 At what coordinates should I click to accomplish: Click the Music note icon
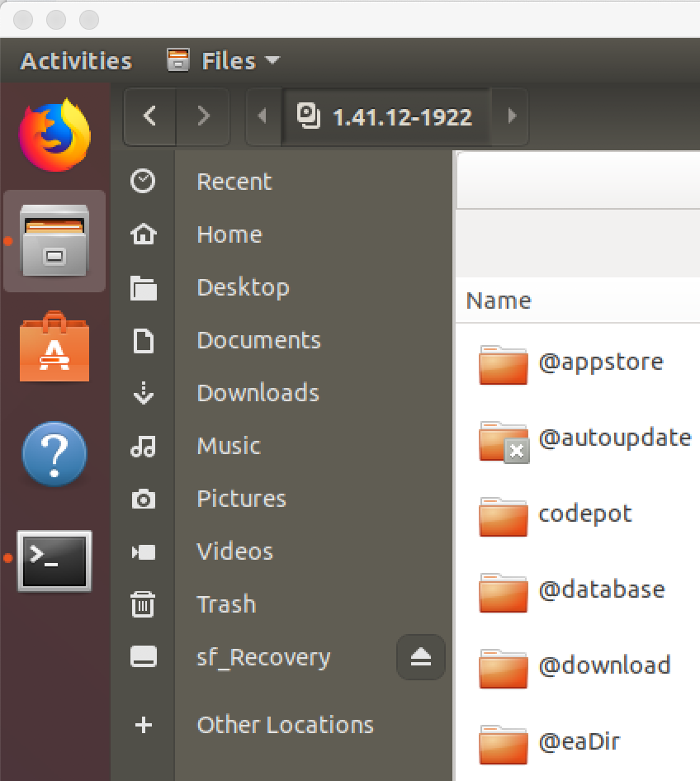pos(144,447)
